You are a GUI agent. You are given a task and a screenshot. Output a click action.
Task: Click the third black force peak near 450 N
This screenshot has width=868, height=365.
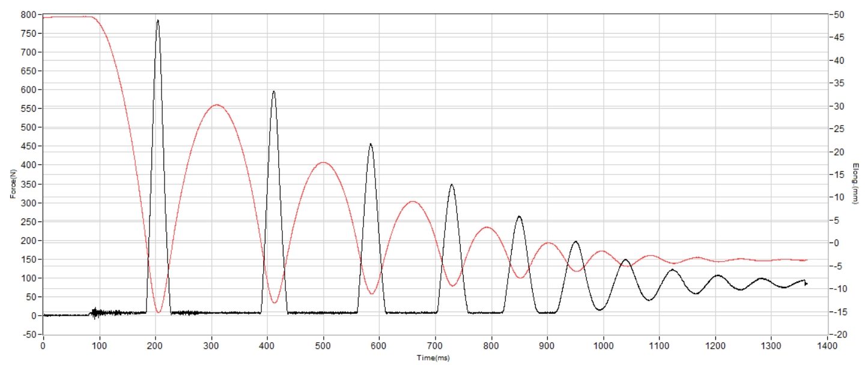371,144
